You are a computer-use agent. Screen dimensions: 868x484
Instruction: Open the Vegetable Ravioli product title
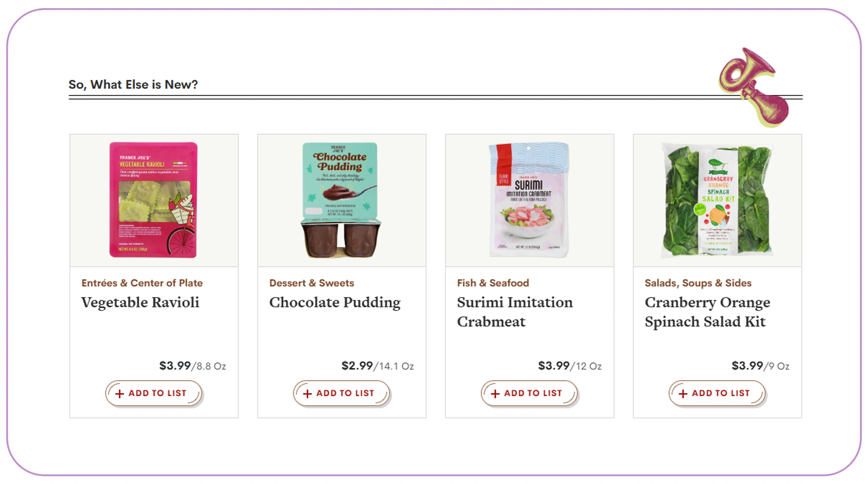pyautogui.click(x=140, y=302)
